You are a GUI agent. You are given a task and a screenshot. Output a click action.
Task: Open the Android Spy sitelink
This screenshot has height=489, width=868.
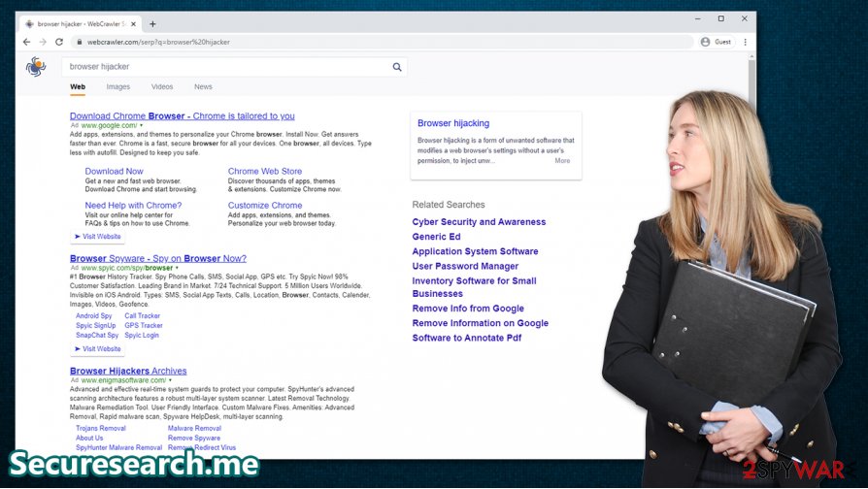click(x=93, y=316)
